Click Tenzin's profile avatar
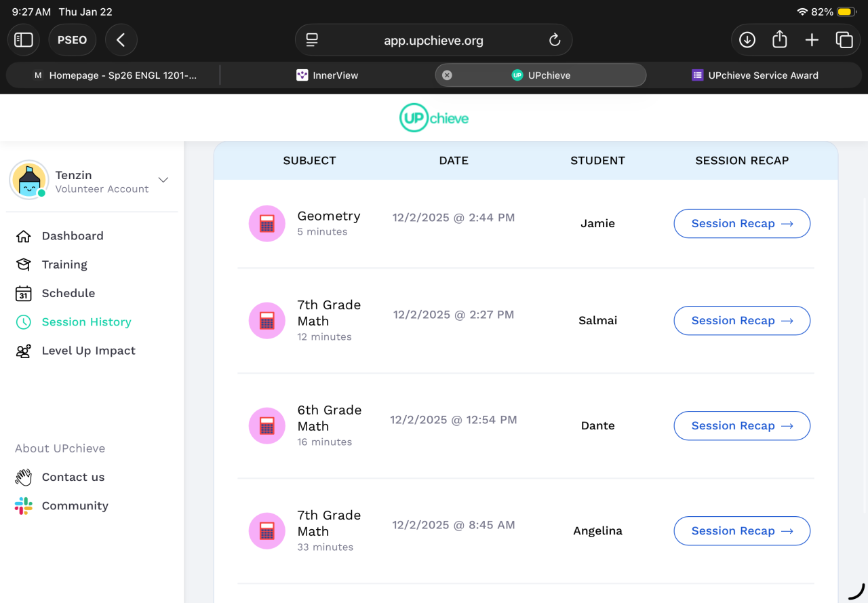The image size is (868, 603). pyautogui.click(x=29, y=180)
